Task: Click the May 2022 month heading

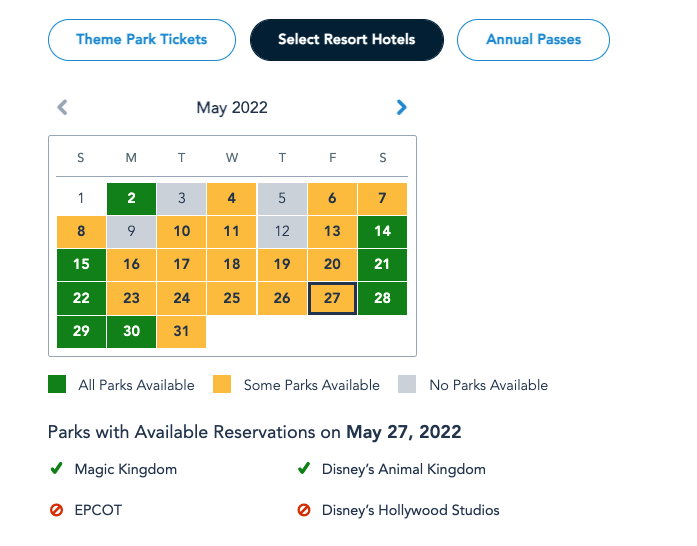Action: pos(232,107)
